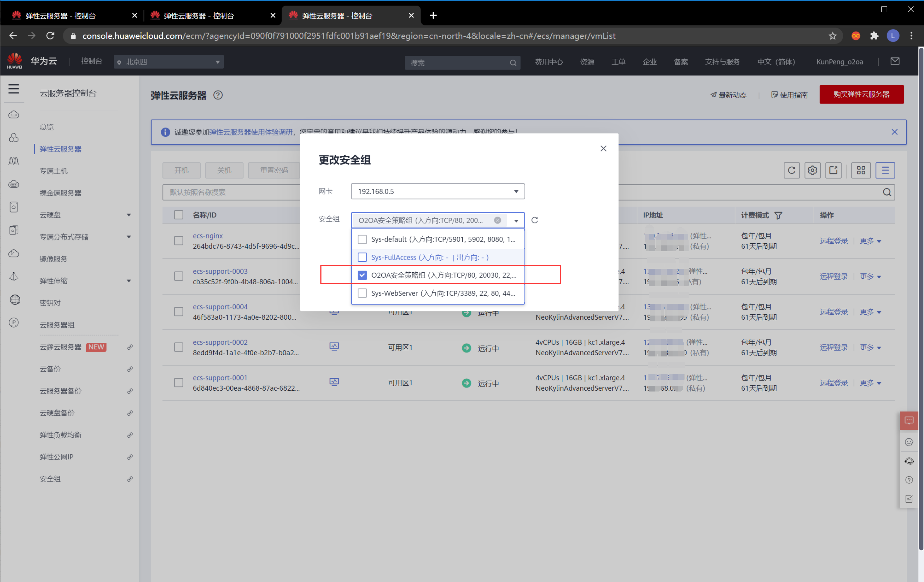This screenshot has height=582, width=924.
Task: Tick the Sys-default security group checkbox
Action: [x=362, y=239]
